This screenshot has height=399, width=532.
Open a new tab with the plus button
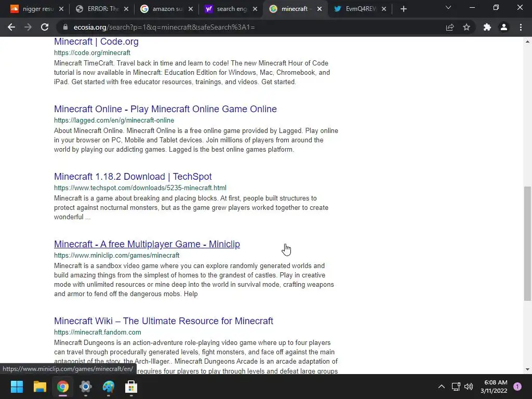(x=403, y=9)
